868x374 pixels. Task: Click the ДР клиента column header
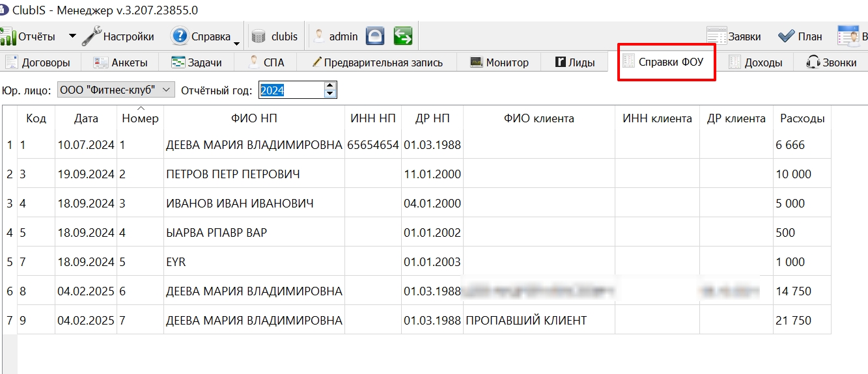(736, 118)
